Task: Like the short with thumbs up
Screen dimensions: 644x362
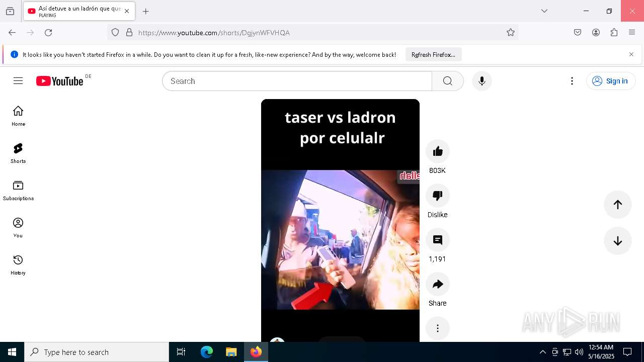Action: click(x=438, y=151)
